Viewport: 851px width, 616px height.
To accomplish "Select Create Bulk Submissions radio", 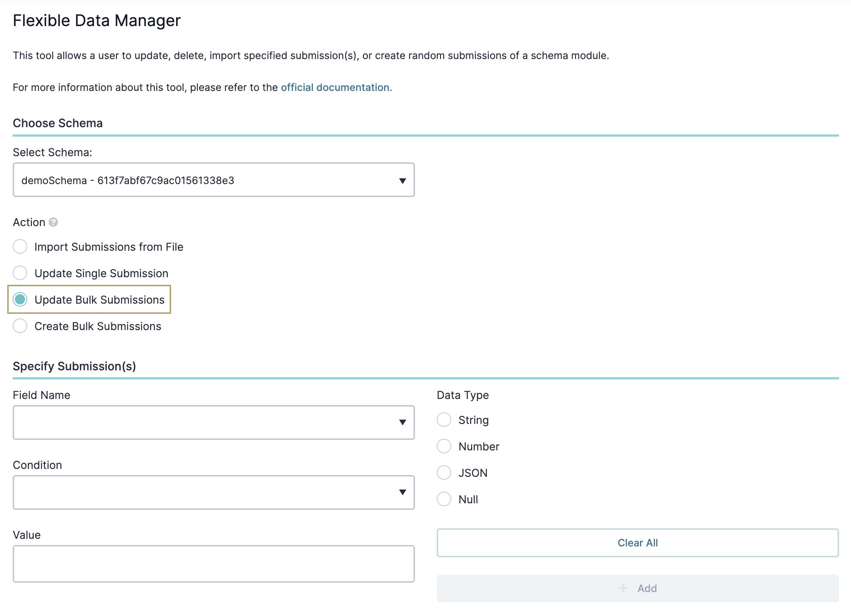I will point(20,326).
